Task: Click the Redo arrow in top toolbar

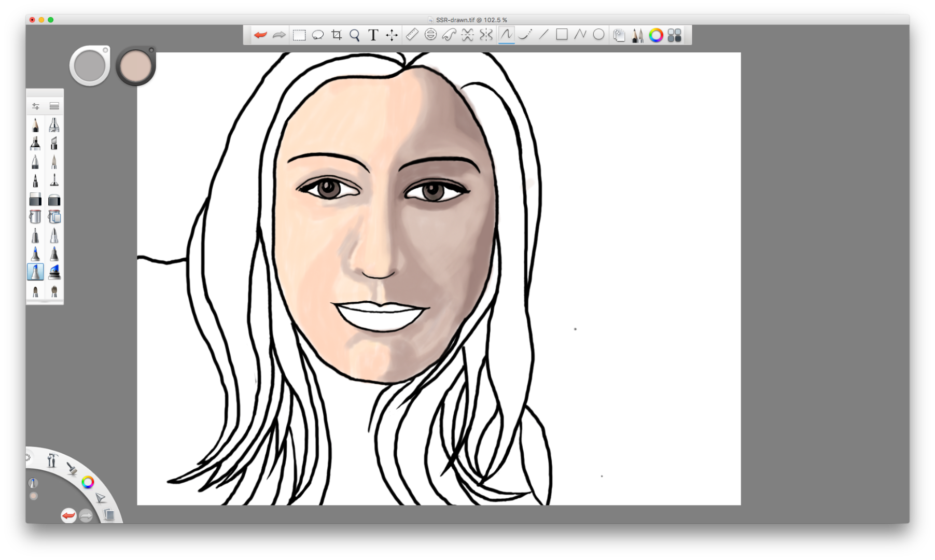Action: pos(279,35)
